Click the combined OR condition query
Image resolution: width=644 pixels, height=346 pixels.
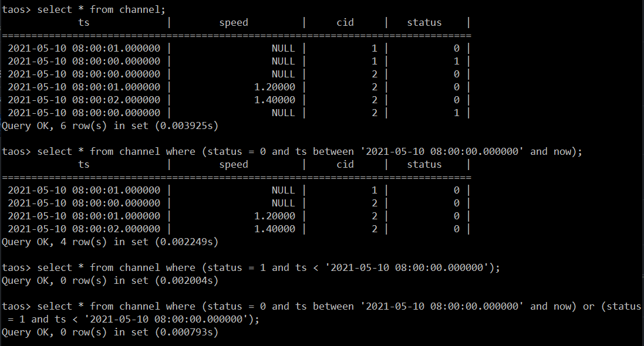click(294, 306)
